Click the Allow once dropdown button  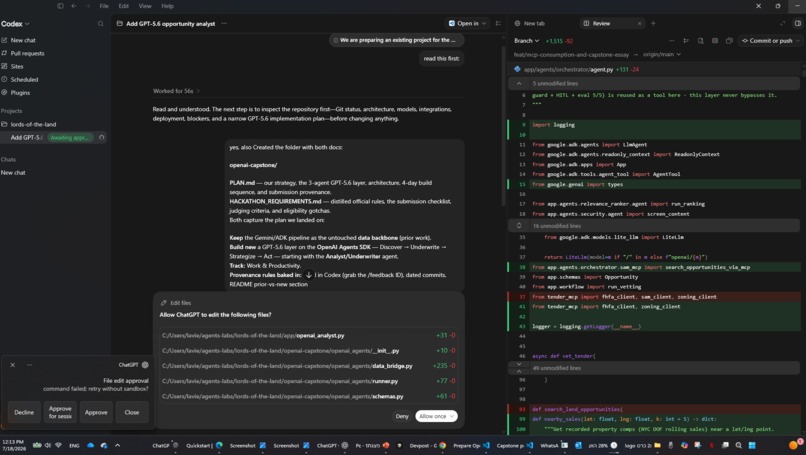[436, 416]
